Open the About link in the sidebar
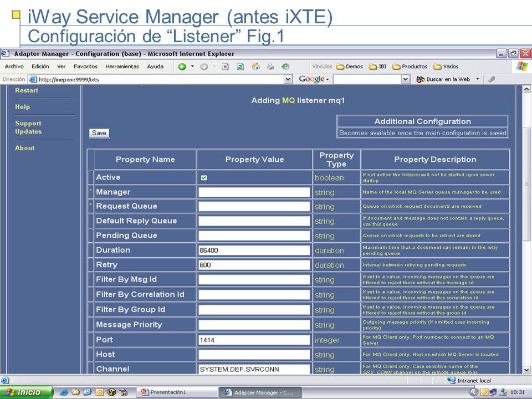The width and height of the screenshot is (532, 399). [25, 148]
